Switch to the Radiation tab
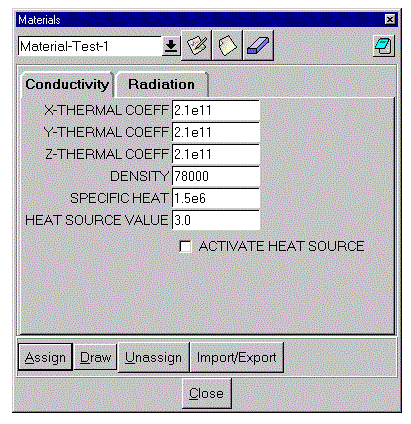Viewport: 411px width, 424px height. 162,84
